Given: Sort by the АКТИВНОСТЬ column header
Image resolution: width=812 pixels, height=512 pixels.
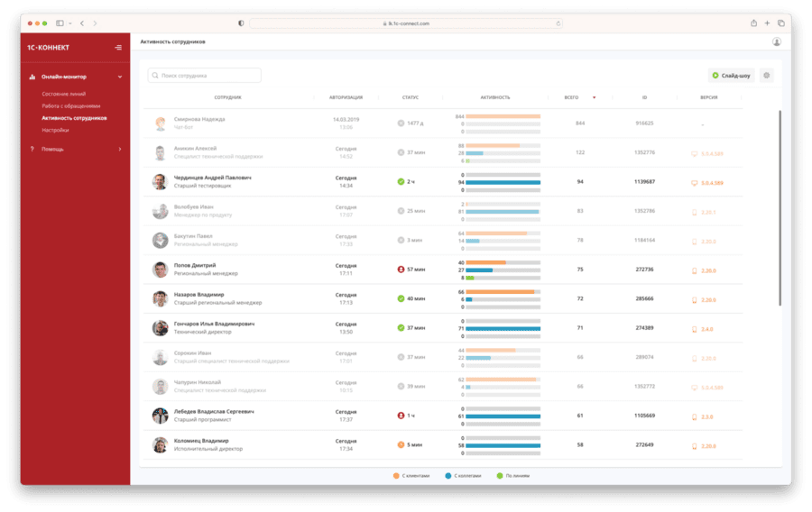Looking at the screenshot, I should pos(495,97).
